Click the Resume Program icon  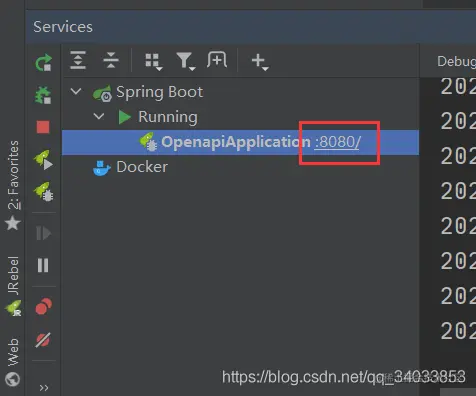(x=43, y=233)
